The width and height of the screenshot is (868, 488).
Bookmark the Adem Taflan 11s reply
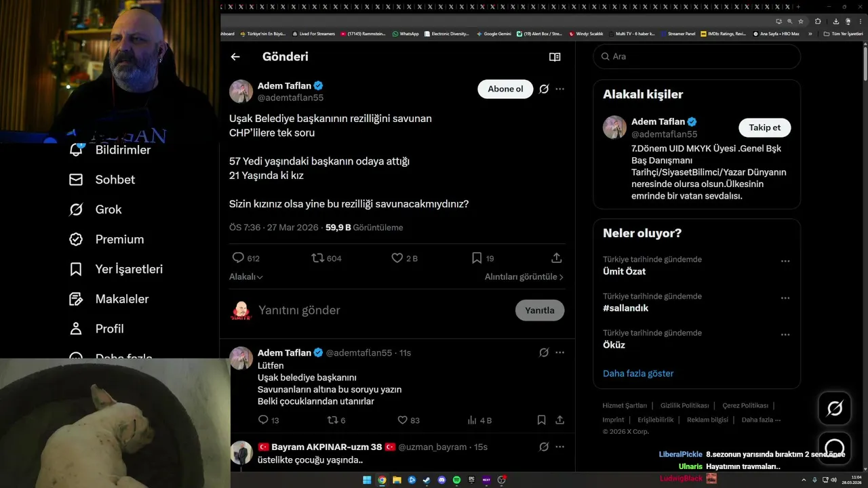pyautogui.click(x=541, y=420)
